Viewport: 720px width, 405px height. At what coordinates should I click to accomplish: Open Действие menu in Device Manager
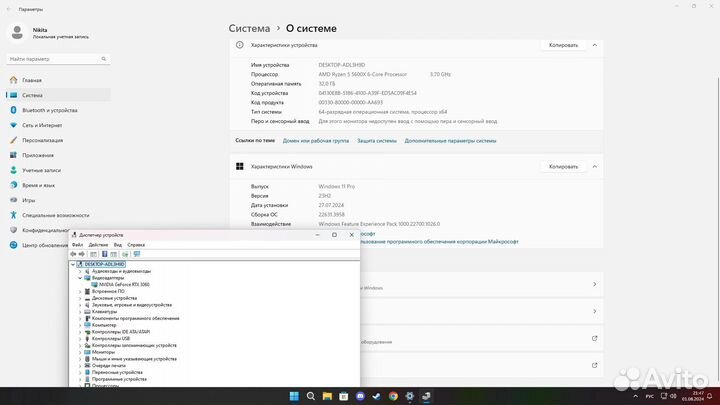pyautogui.click(x=98, y=245)
